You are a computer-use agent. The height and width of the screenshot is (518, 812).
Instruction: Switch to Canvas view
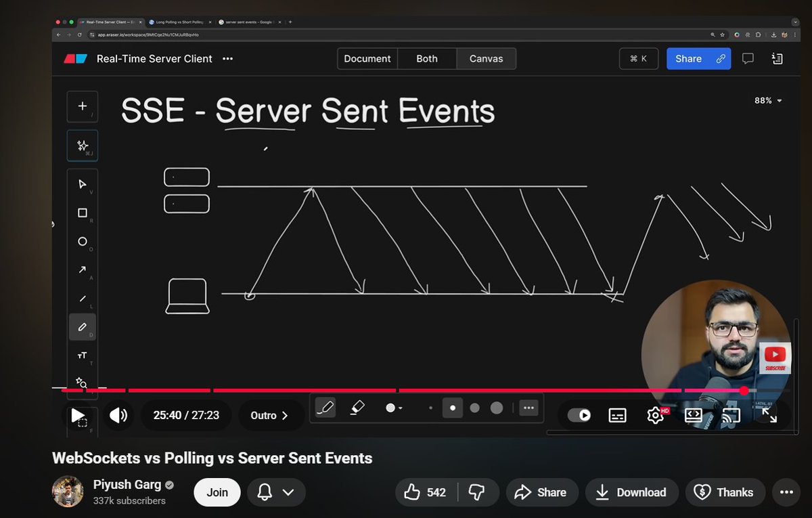pyautogui.click(x=487, y=59)
